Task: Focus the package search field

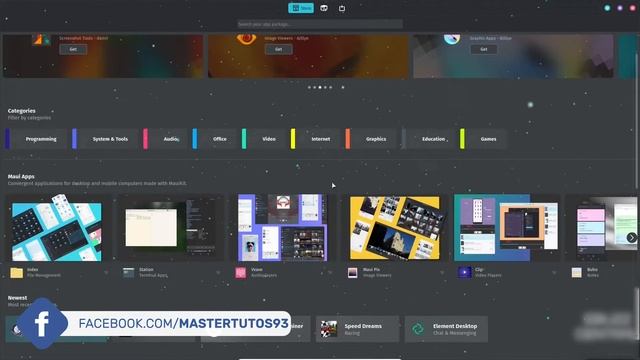Action: [x=320, y=24]
